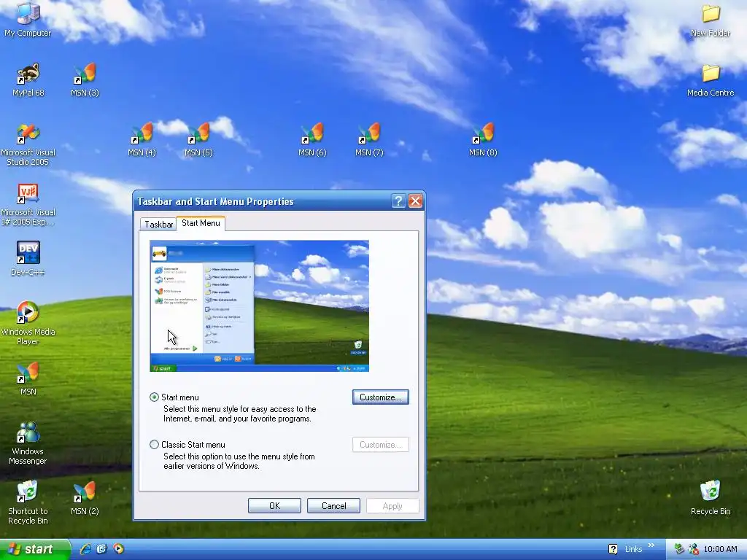Screen dimensions: 747x560
Task: Select the MSN (6) desktop shortcut
Action: (312, 139)
